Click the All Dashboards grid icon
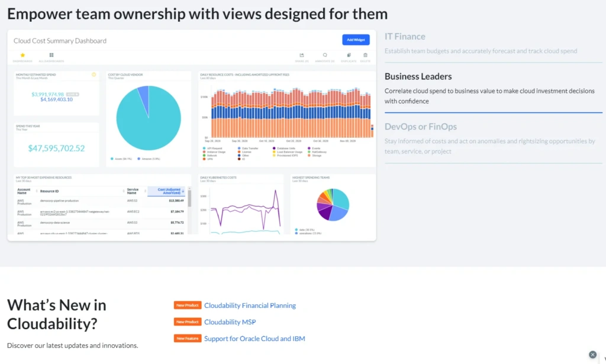Image resolution: width=606 pixels, height=364 pixels. 51,55
